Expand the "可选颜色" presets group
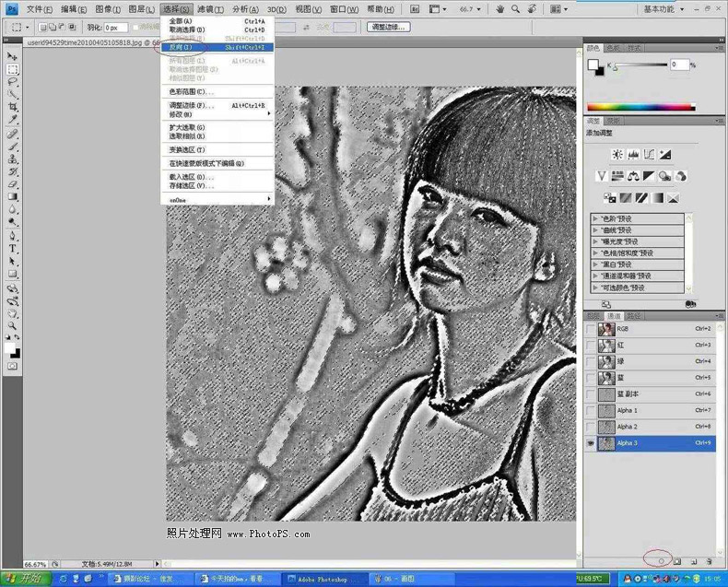Screen dimensions: 728x587 (595, 288)
